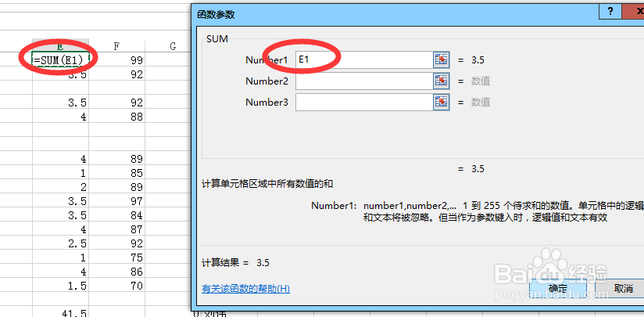Select column E cell 4 beside 88
644x317 pixels.
point(60,117)
